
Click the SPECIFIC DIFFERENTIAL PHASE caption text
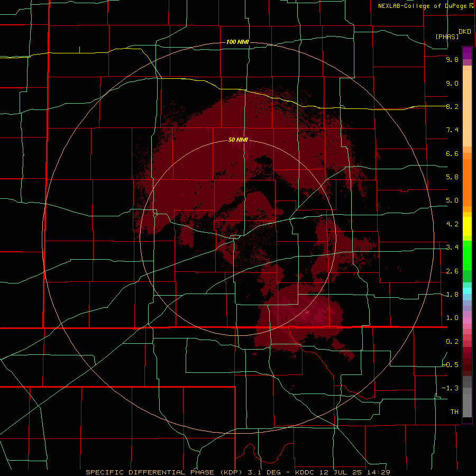click(x=150, y=472)
